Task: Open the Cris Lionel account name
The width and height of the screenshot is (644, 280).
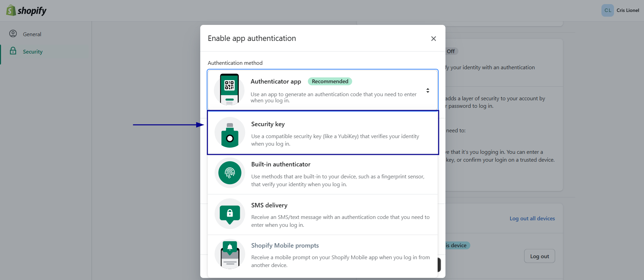Action: pos(628,10)
